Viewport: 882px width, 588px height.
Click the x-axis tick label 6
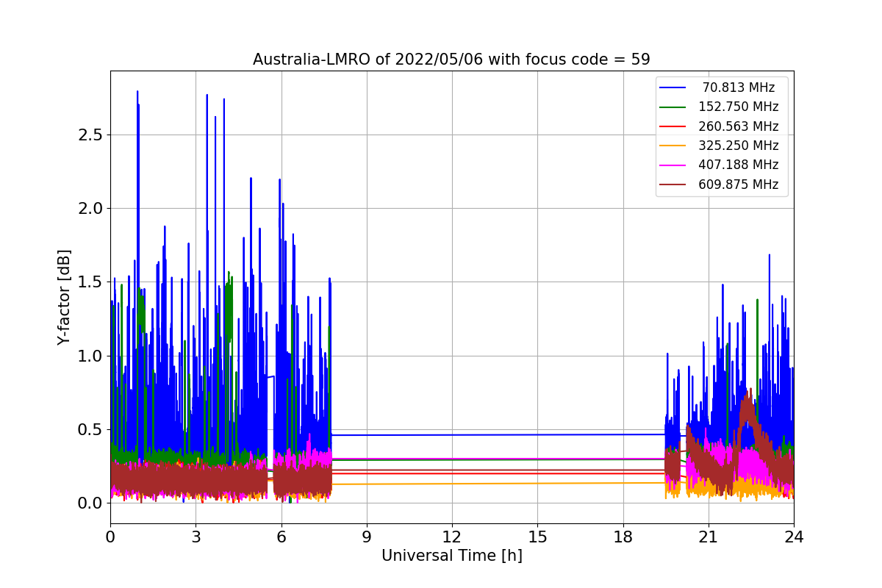[281, 537]
